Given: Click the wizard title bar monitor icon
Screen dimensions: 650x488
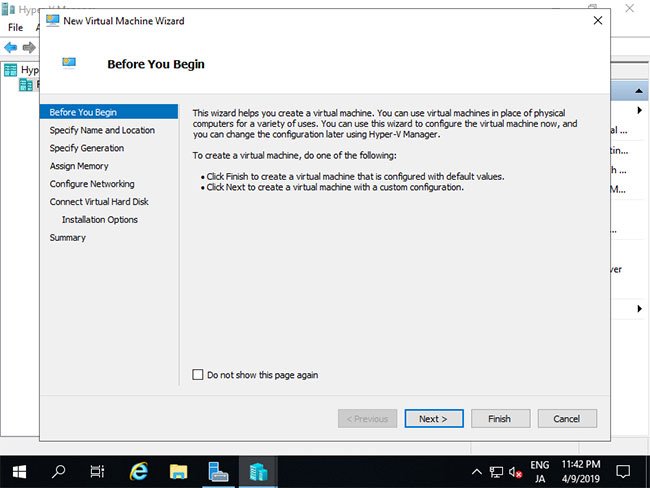Looking at the screenshot, I should [x=52, y=20].
